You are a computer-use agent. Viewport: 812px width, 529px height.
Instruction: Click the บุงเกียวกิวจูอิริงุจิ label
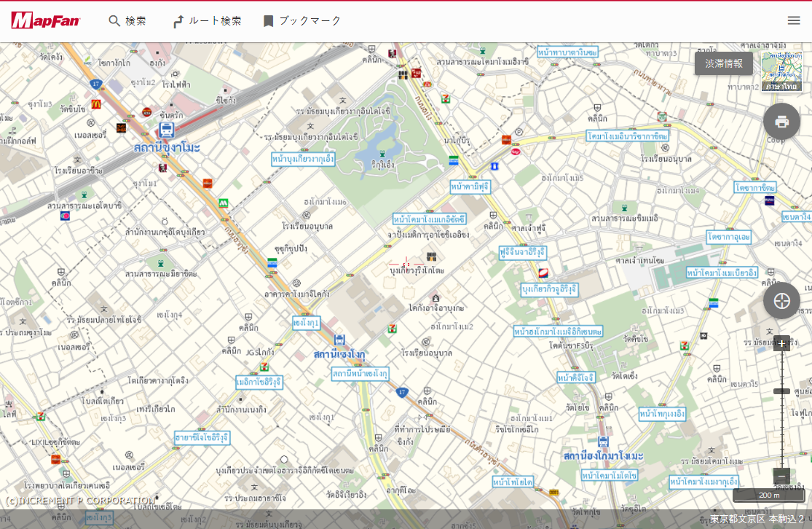[549, 289]
